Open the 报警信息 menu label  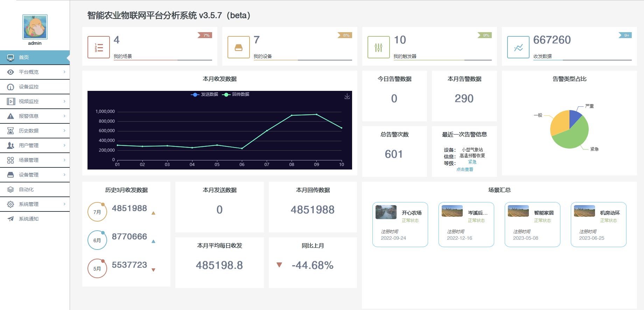(29, 116)
